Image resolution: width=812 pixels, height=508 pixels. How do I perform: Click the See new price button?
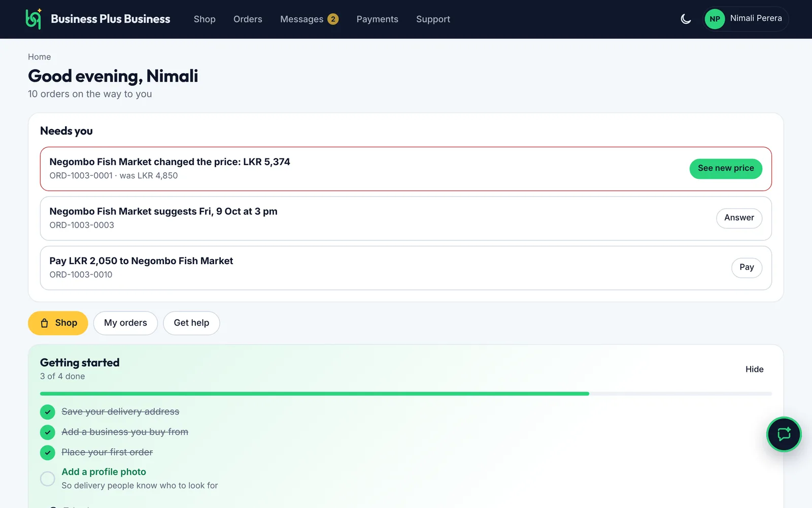pyautogui.click(x=726, y=169)
